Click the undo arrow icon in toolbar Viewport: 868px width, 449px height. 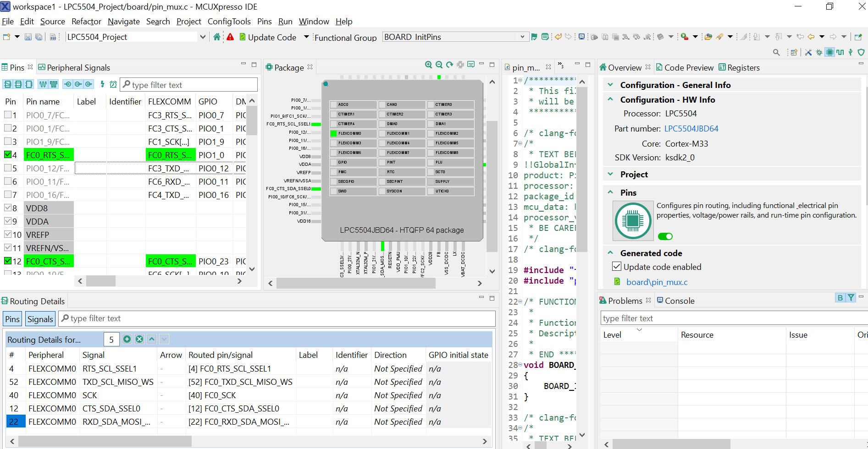click(x=558, y=37)
